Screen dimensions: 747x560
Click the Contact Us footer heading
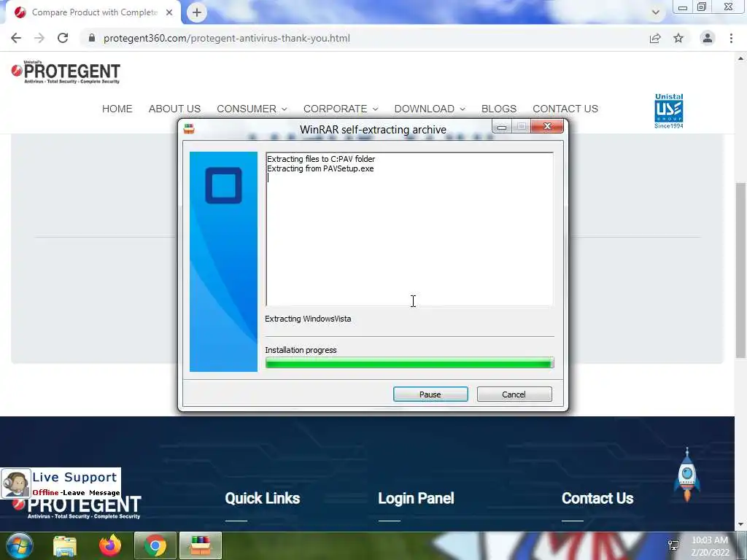coord(597,498)
